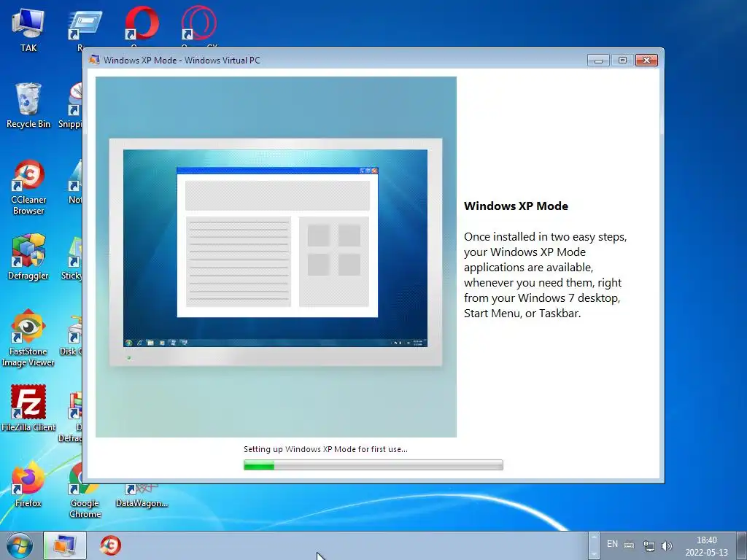Click the 'Windows XP Mode' bold heading

coord(516,206)
